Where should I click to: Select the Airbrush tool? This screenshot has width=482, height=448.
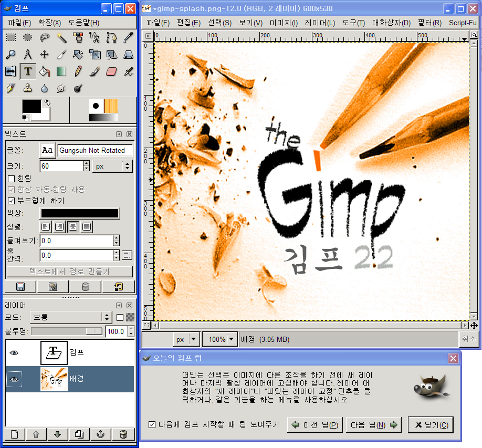[x=129, y=71]
